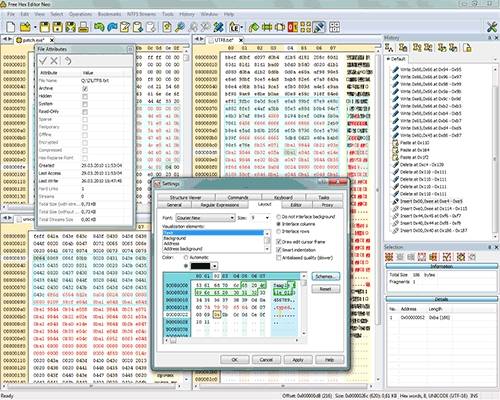Click the blue Redo arrow icon
500x400 pixels.
coord(112,27)
